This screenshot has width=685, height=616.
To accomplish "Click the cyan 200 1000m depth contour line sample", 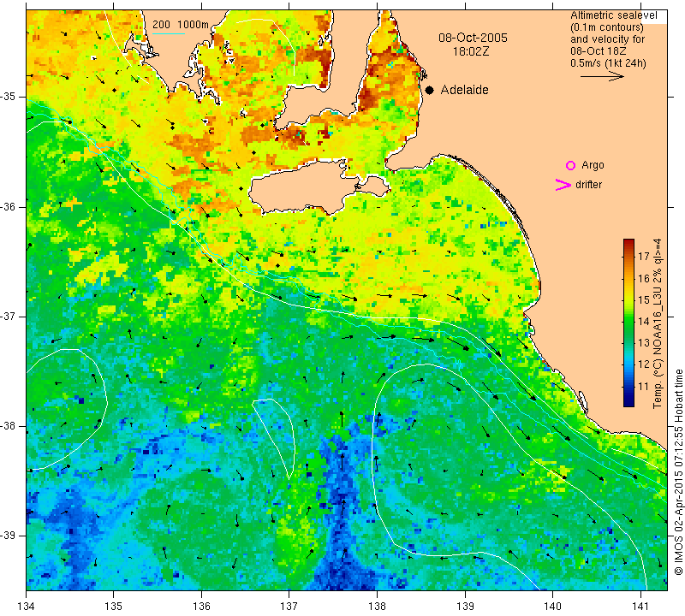I will point(169,33).
